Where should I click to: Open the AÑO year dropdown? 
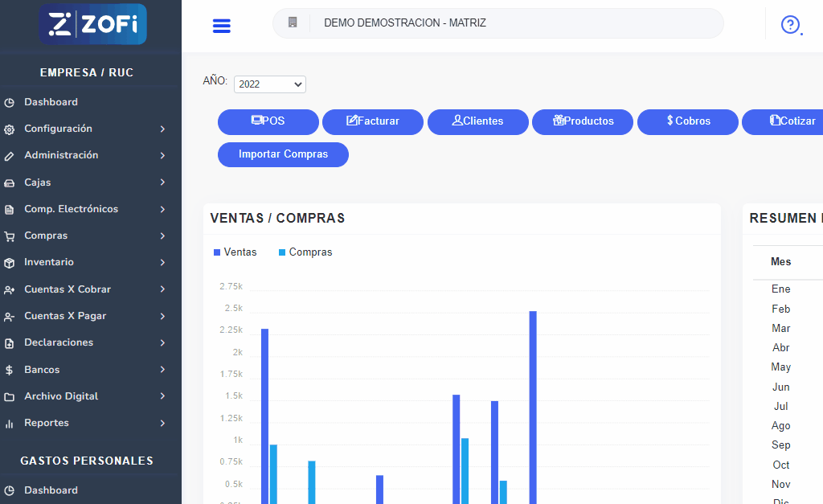(x=270, y=84)
